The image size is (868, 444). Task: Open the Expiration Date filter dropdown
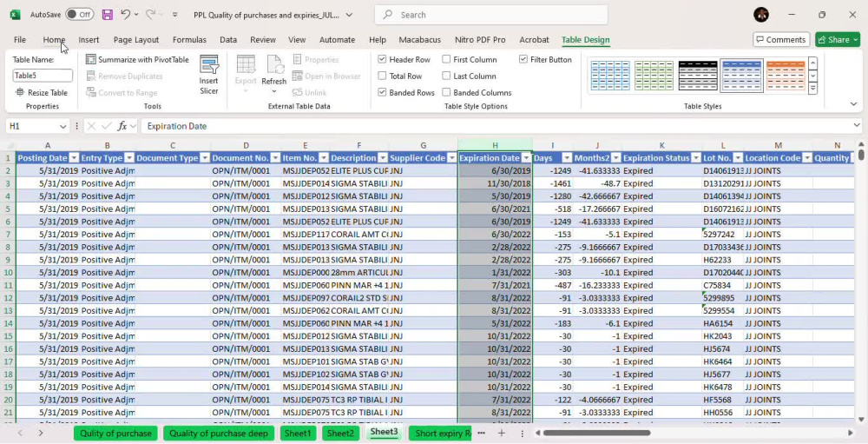pos(527,158)
